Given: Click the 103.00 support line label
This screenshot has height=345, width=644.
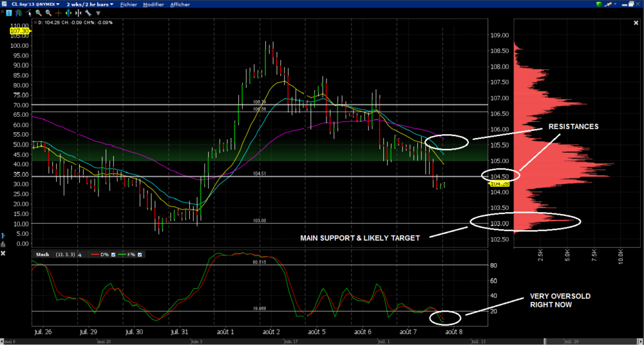Looking at the screenshot, I should [x=260, y=221].
